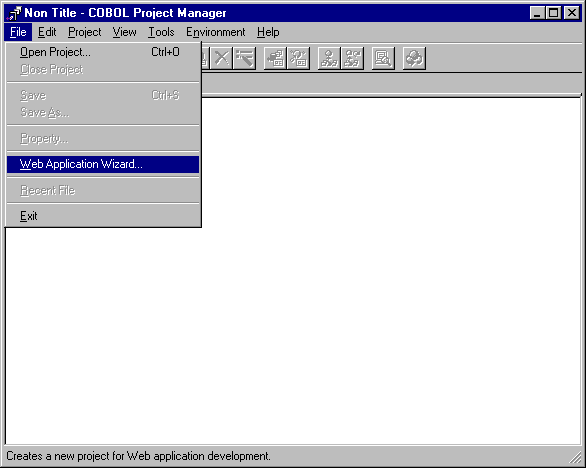Click the grayed-out X delete toolbar icon
This screenshot has width=586, height=468.
222,58
